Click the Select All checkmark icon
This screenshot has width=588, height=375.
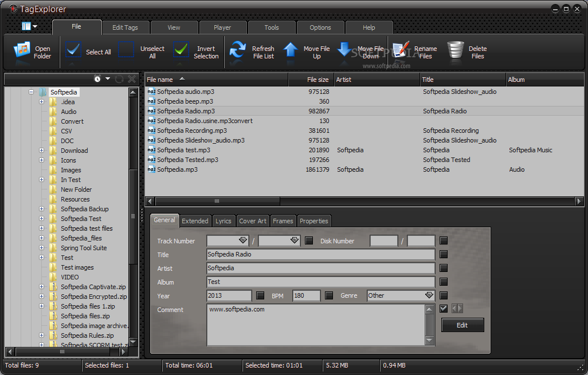[73, 50]
